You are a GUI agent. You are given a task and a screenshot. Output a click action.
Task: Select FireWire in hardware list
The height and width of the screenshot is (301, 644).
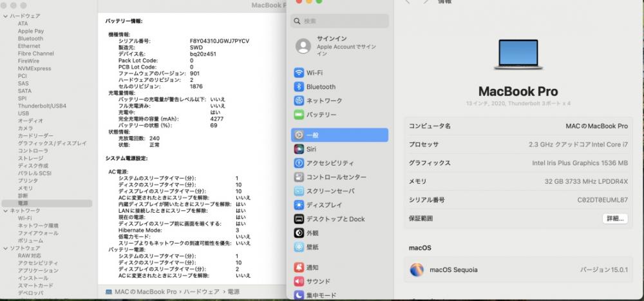pos(29,61)
